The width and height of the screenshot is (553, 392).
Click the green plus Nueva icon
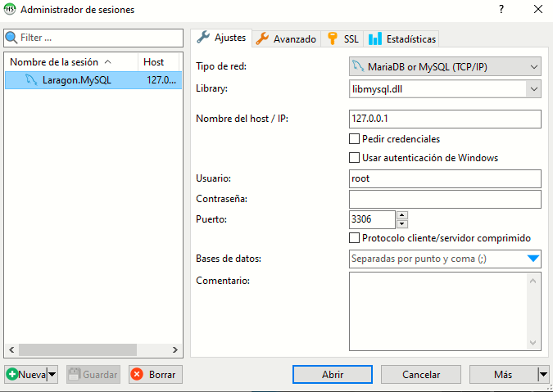[12, 374]
